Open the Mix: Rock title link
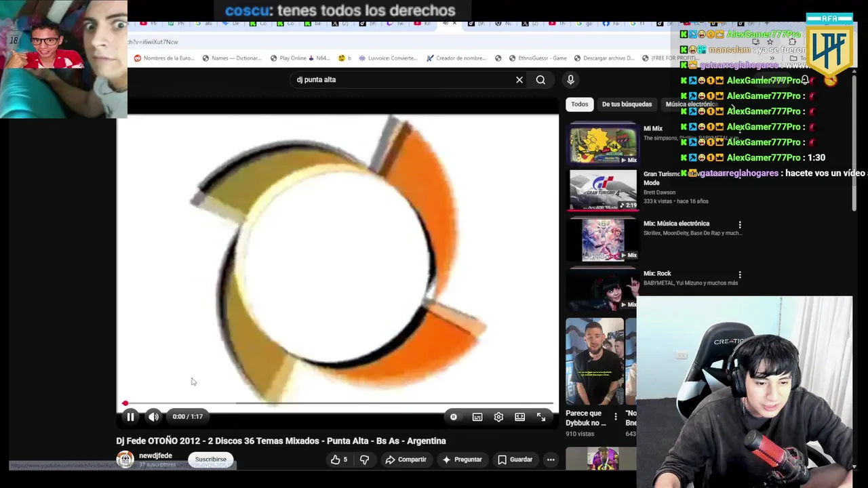 [657, 273]
